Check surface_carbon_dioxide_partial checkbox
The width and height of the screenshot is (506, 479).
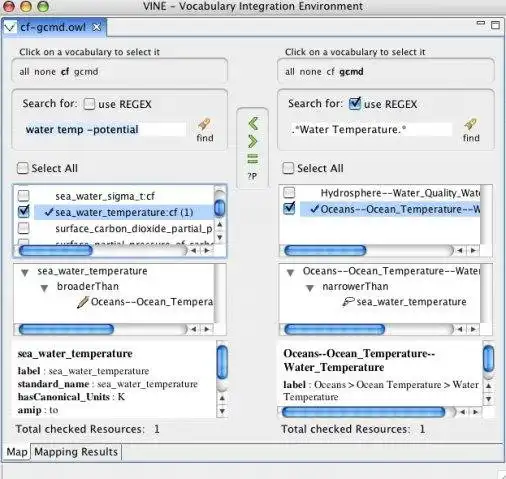(x=23, y=228)
